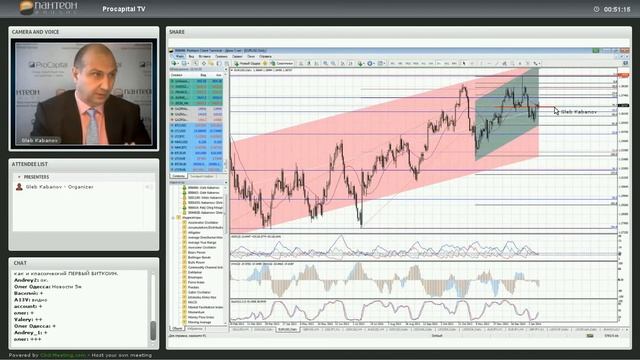This screenshot has height=360, width=640.
Task: Close the Market Watch panel
Action: click(226, 69)
